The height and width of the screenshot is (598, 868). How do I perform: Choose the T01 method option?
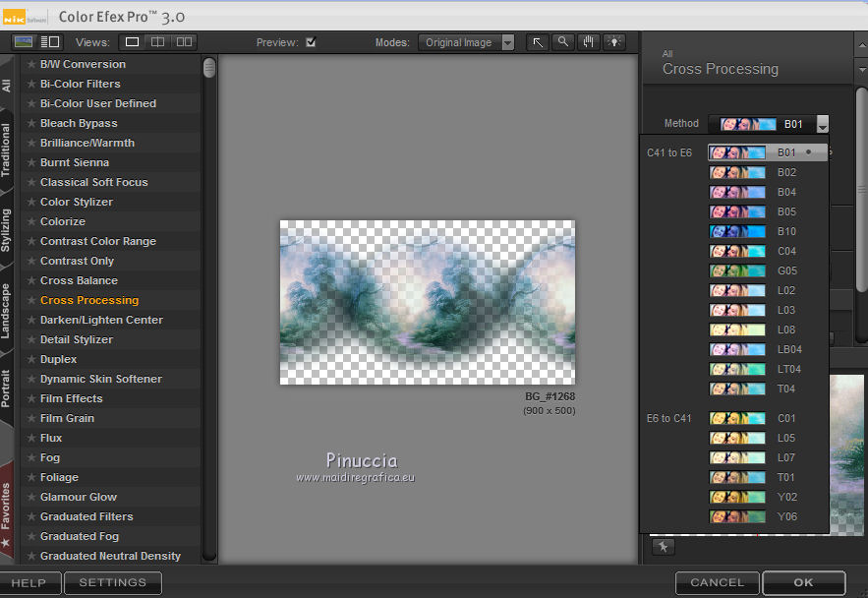pyautogui.click(x=768, y=477)
